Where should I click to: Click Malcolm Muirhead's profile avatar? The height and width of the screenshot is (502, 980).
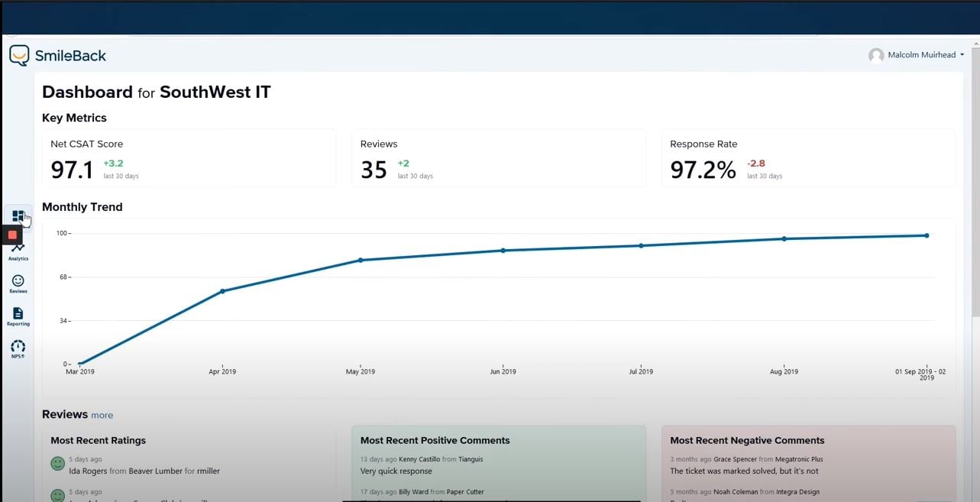click(x=875, y=55)
